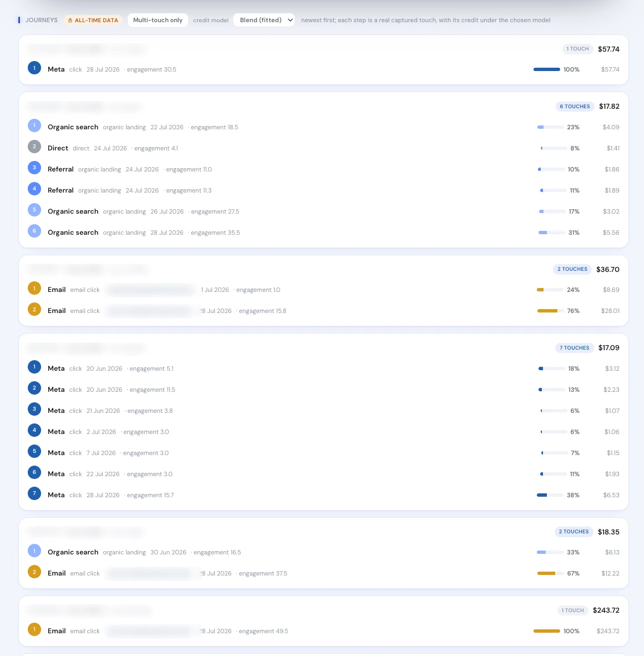The width and height of the screenshot is (644, 656).
Task: Click the $3.12 credit amount
Action: [x=612, y=369]
